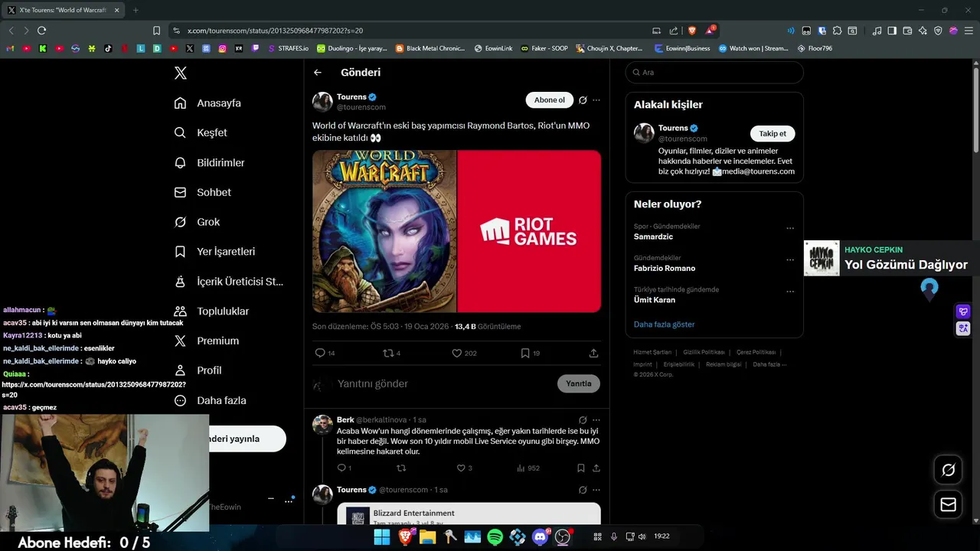Open Samardzic trend options menu
Screen dimensions: 980x551
pos(790,228)
